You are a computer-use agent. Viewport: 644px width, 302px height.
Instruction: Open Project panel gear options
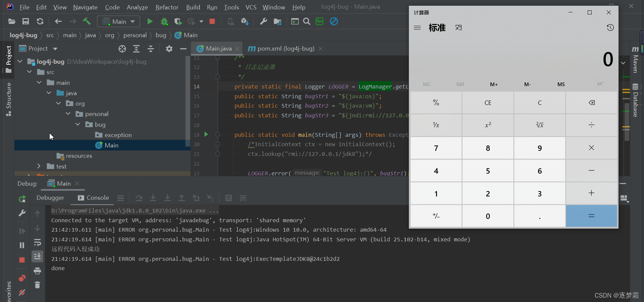point(169,49)
